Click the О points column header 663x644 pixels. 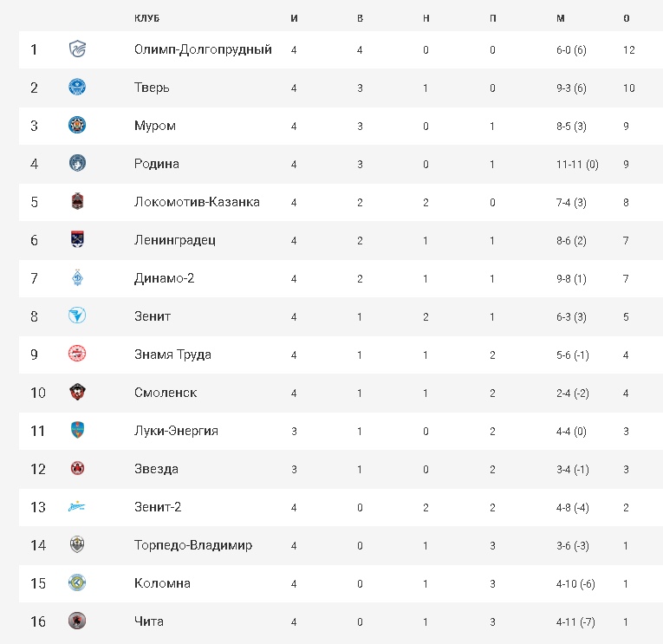point(627,17)
